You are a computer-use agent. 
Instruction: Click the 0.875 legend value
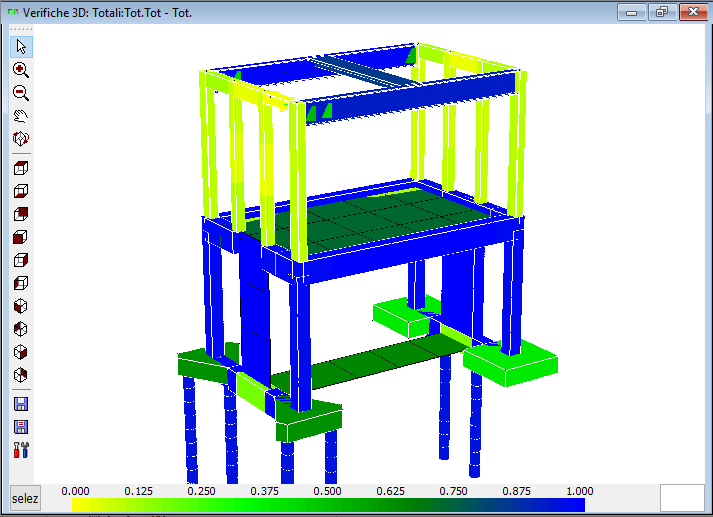pyautogui.click(x=517, y=492)
